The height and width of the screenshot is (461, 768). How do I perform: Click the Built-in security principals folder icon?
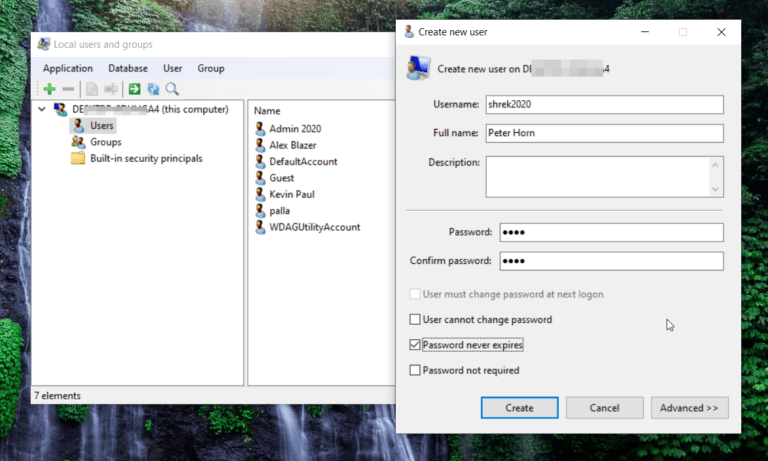[x=78, y=158]
